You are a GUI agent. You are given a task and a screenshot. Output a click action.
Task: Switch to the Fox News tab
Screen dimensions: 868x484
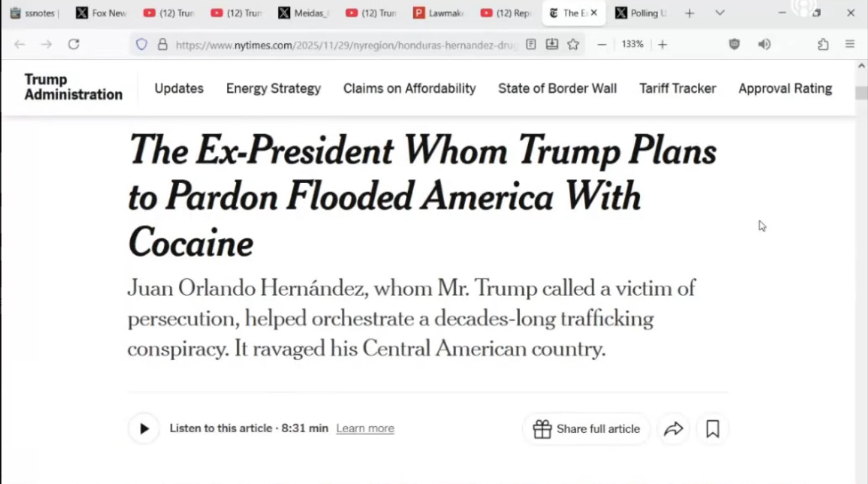tap(101, 13)
